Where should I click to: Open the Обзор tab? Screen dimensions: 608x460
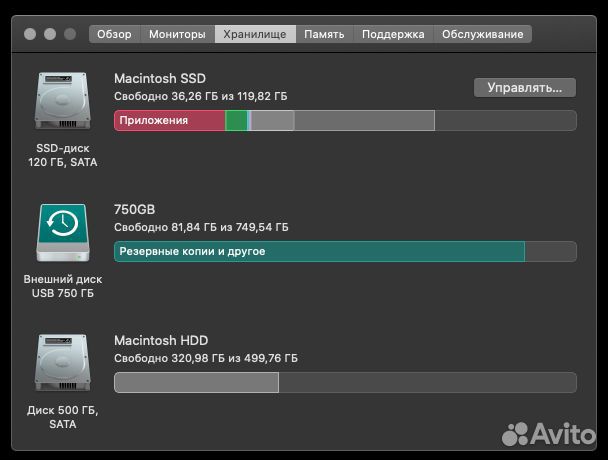pos(114,34)
